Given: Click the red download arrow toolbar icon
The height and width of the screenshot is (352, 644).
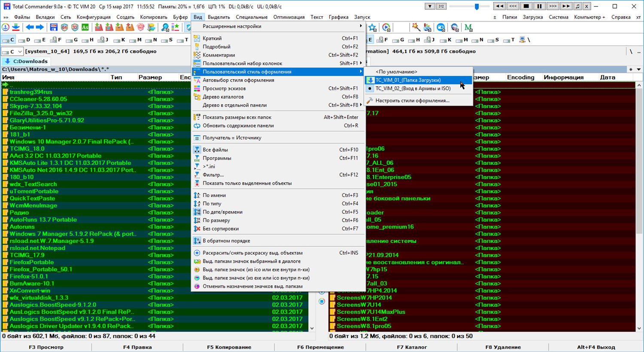Looking at the screenshot, I should 16,27.
